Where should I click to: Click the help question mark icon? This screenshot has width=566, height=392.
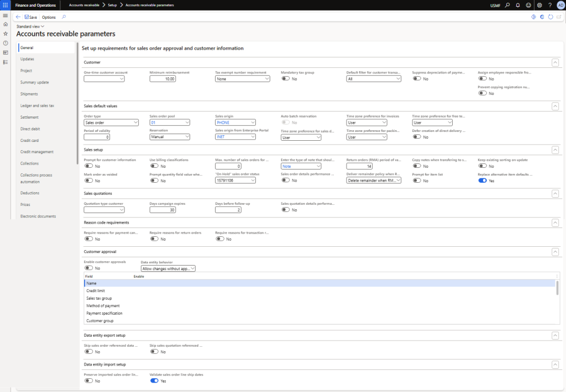click(x=549, y=5)
